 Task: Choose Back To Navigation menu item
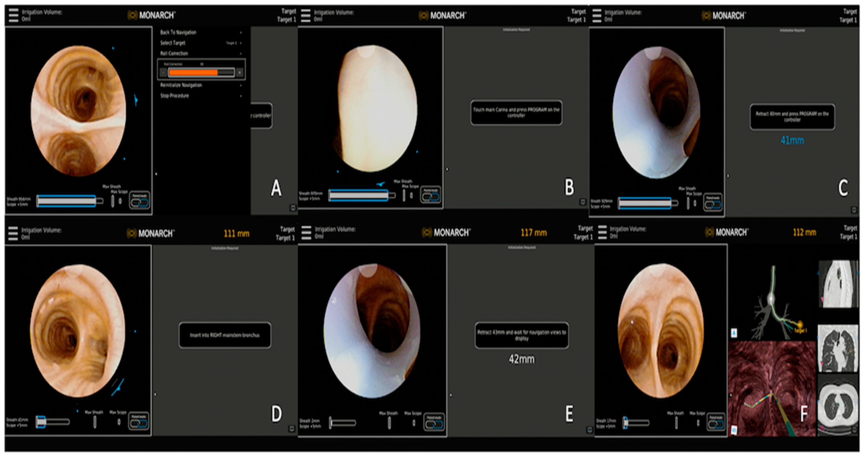pos(178,32)
